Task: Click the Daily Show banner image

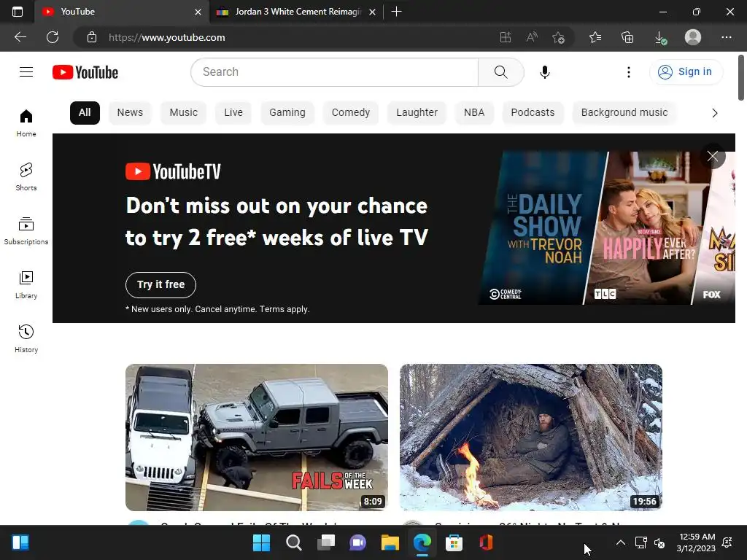Action: click(542, 227)
